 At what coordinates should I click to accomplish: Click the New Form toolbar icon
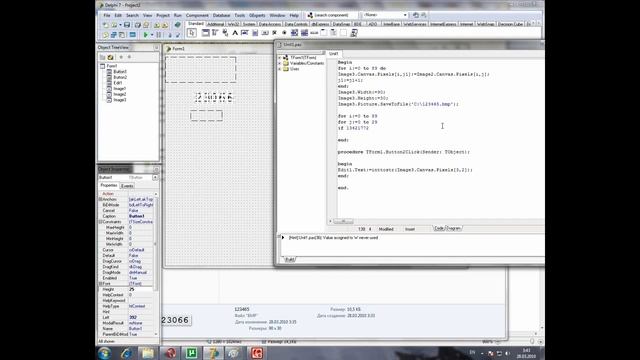(132, 36)
